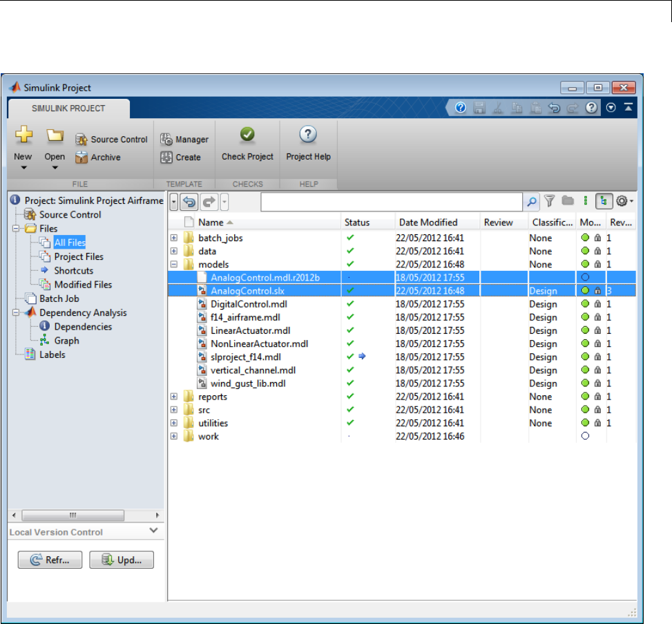
Task: Collapse the Files tree node
Action: [x=16, y=229]
